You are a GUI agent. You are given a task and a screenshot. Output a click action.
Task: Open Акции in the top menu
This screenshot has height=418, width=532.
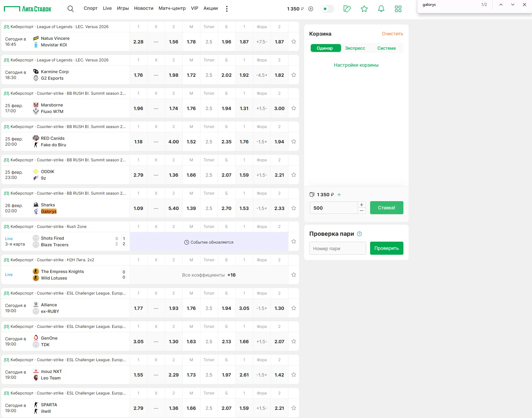tap(211, 8)
